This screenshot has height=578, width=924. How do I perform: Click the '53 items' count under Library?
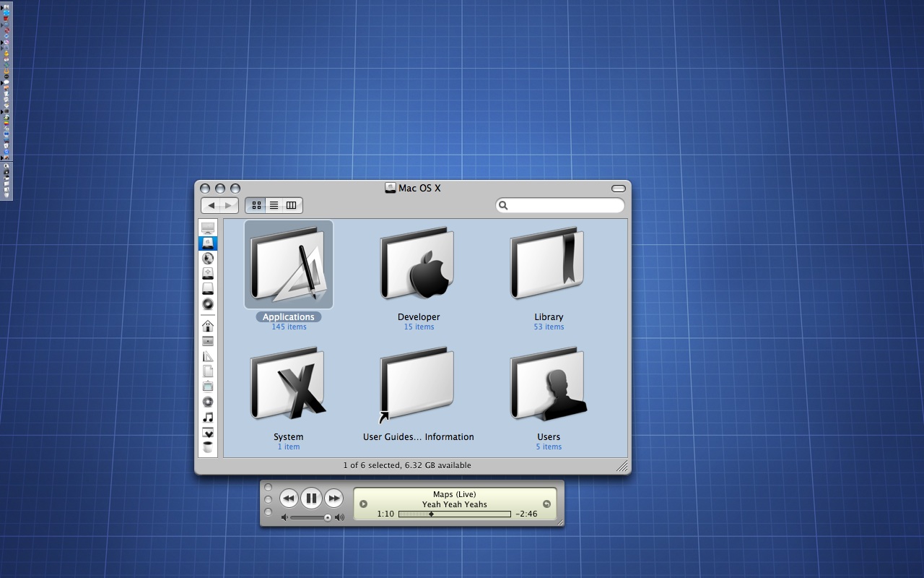click(x=549, y=327)
